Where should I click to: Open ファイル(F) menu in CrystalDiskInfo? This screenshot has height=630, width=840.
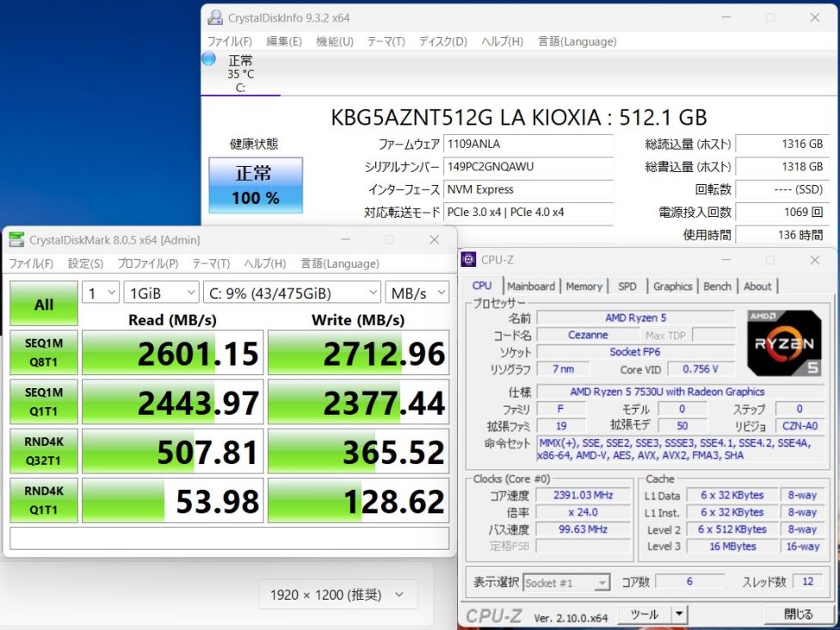coord(230,41)
